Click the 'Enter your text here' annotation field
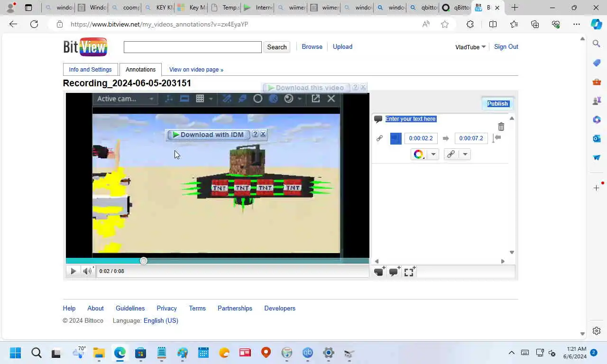Image resolution: width=607 pixels, height=364 pixels. click(x=410, y=119)
